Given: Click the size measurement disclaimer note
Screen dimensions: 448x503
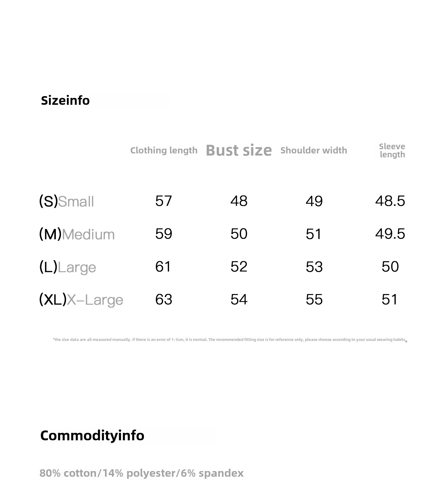Looking at the screenshot, I should point(229,340).
